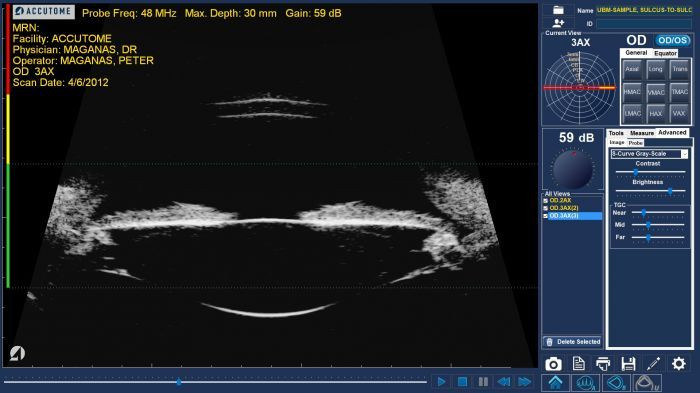Open the Measure tab
This screenshot has width=700, height=393.
pyautogui.click(x=642, y=133)
